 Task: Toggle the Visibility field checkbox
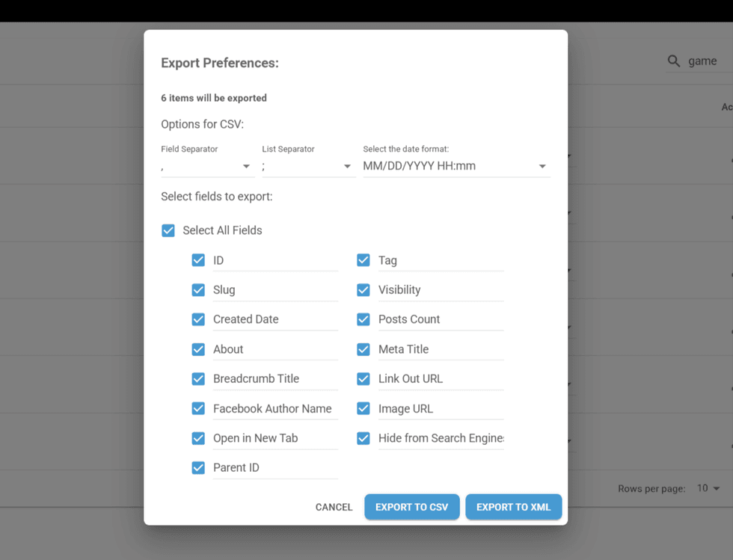pos(364,290)
